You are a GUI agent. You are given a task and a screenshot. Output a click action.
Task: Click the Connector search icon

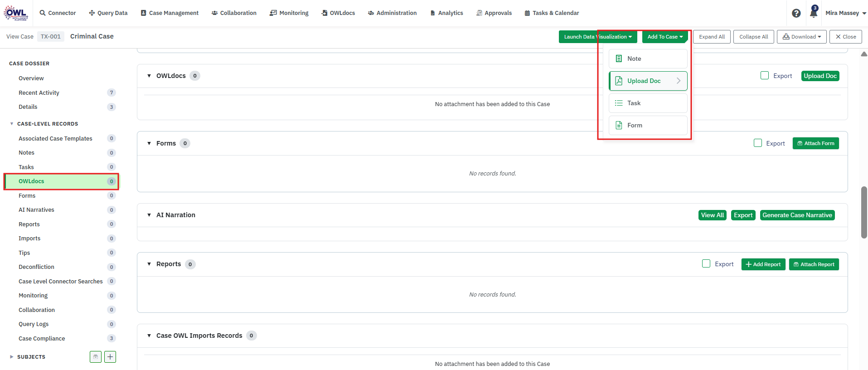[x=43, y=13]
